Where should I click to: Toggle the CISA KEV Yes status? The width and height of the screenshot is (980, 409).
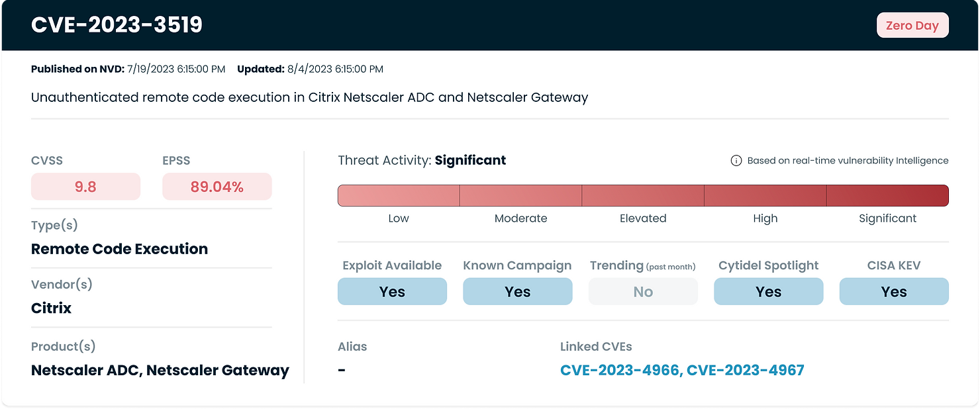coord(894,291)
